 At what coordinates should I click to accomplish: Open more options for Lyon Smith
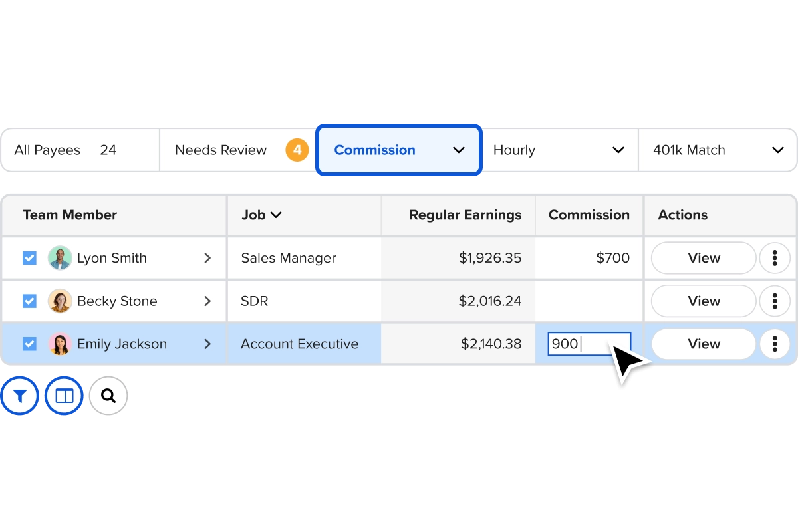pyautogui.click(x=775, y=258)
